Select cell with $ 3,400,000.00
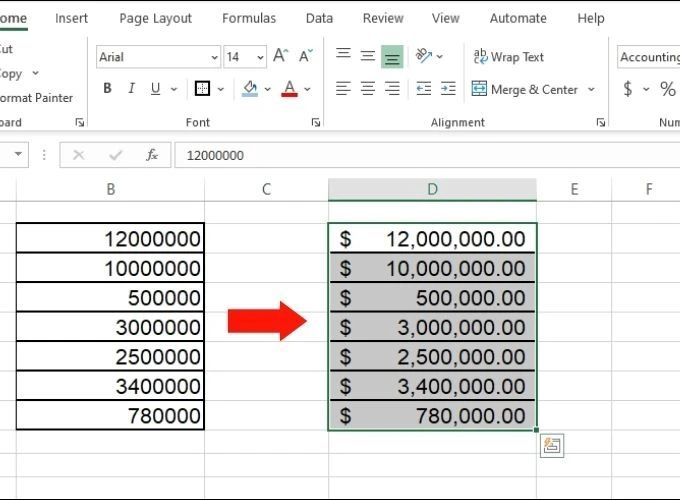 [432, 386]
